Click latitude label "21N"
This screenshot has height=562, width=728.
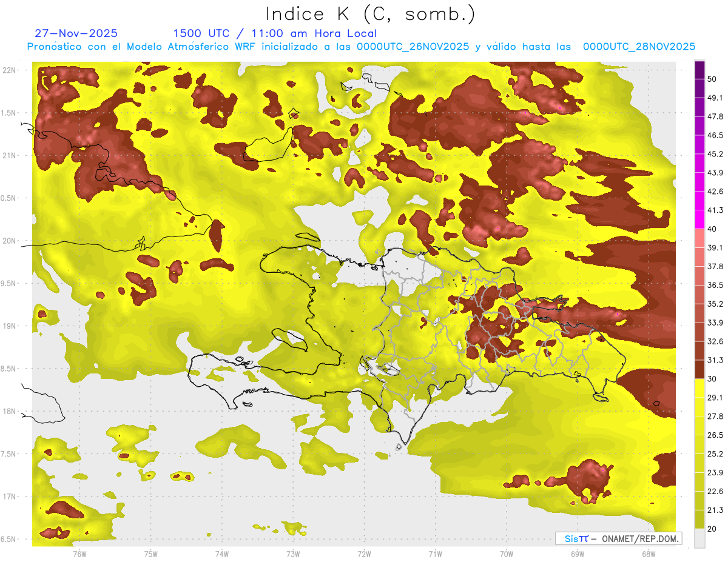(x=10, y=155)
